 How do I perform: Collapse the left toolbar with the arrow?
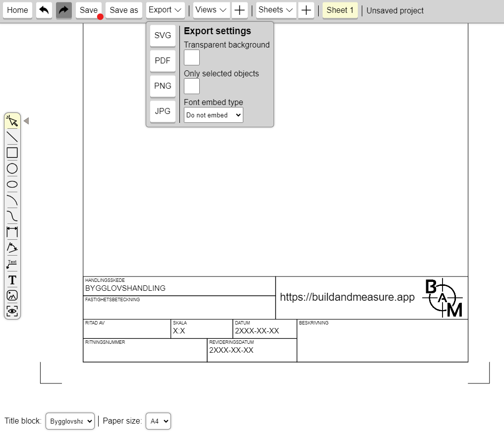(26, 120)
